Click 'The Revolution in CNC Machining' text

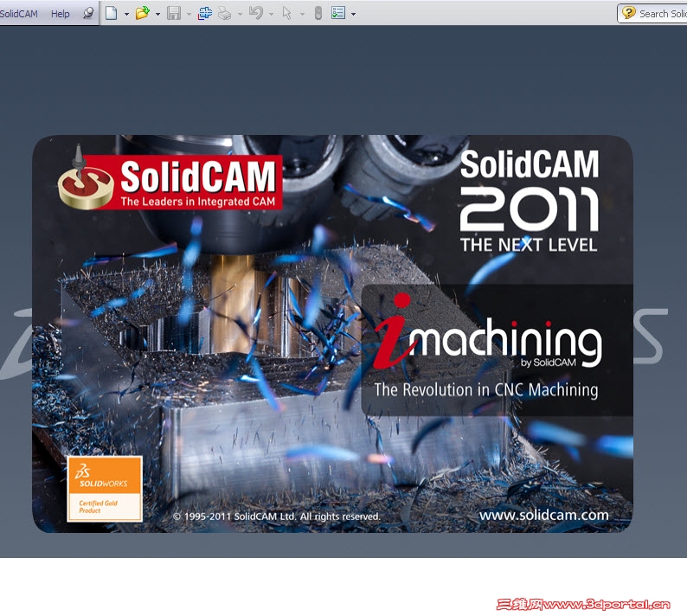pyautogui.click(x=486, y=390)
